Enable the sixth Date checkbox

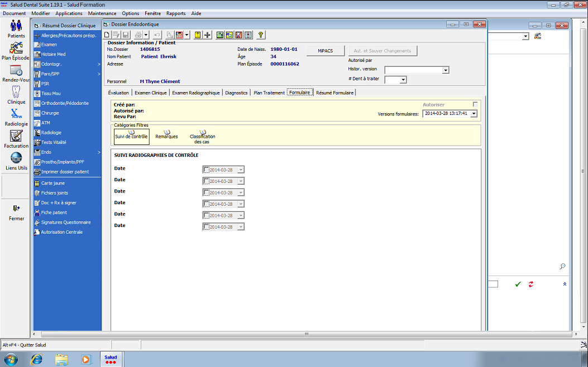tap(206, 227)
